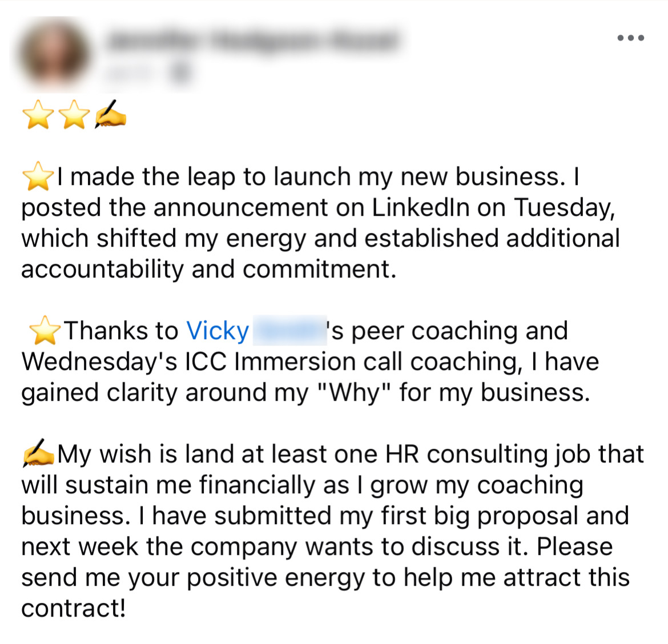
Task: Open the three-dot post options menu
Action: click(x=631, y=38)
